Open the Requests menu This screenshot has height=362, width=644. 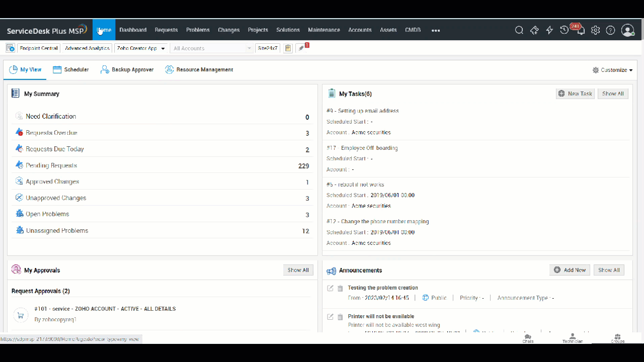[166, 30]
